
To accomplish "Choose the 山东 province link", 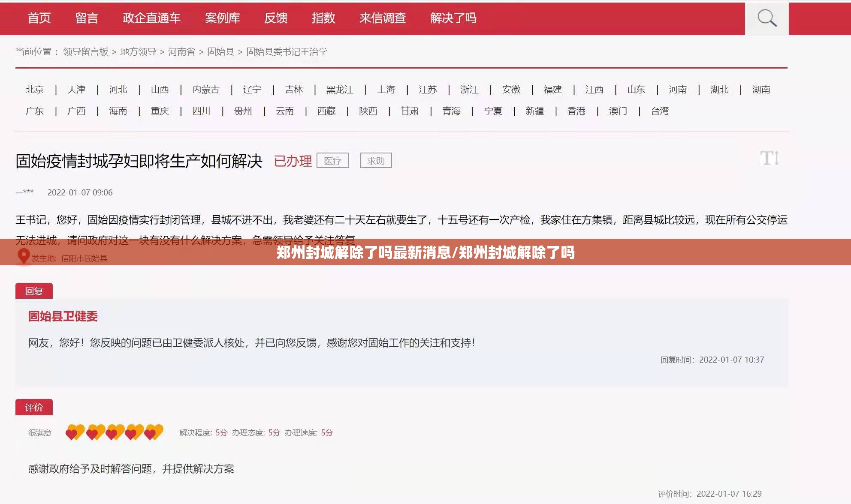I will point(636,90).
